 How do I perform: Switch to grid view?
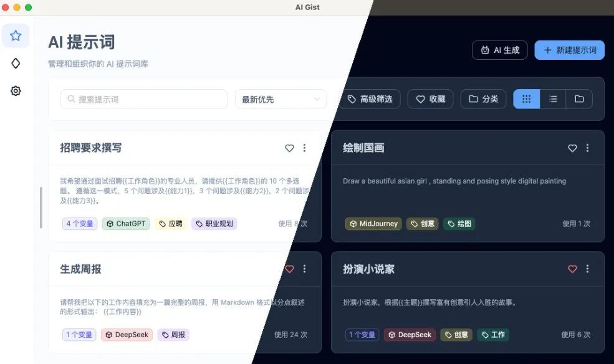(x=526, y=99)
